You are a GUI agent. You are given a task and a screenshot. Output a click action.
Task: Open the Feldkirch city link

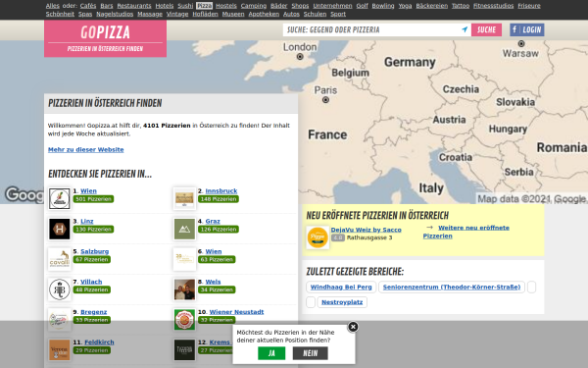click(99, 342)
